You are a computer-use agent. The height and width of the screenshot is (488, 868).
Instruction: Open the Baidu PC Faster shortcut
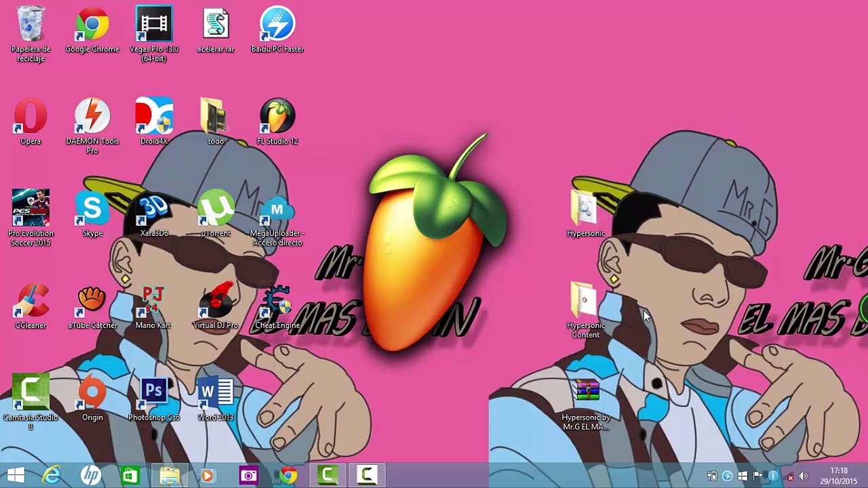coord(277,30)
